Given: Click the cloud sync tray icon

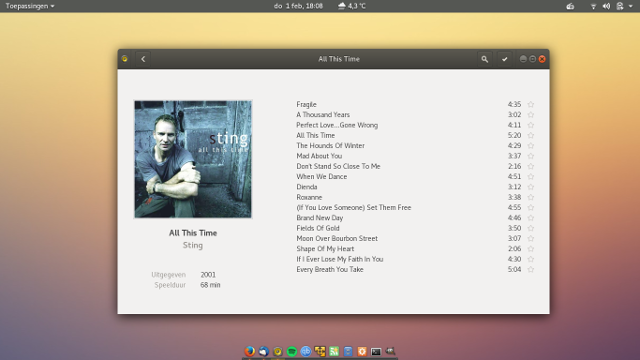Looking at the screenshot, I should click(570, 6).
